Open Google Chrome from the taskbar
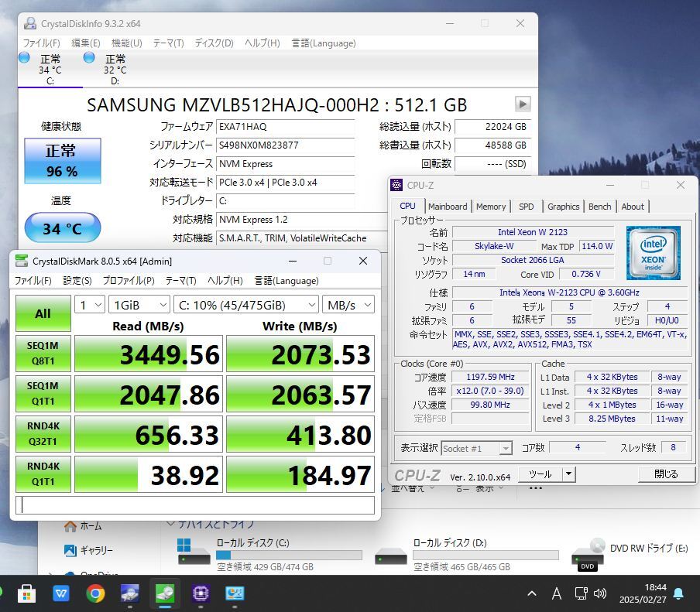The height and width of the screenshot is (612, 700). coord(96,593)
